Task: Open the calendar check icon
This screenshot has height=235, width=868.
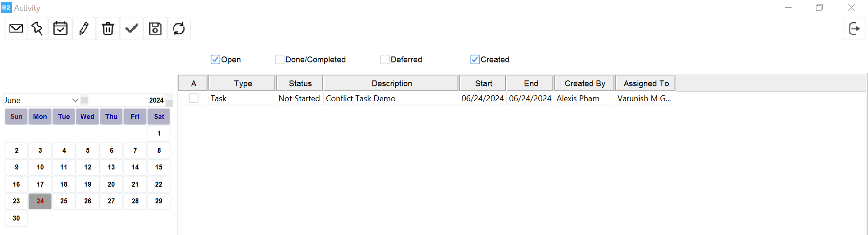Action: point(60,29)
